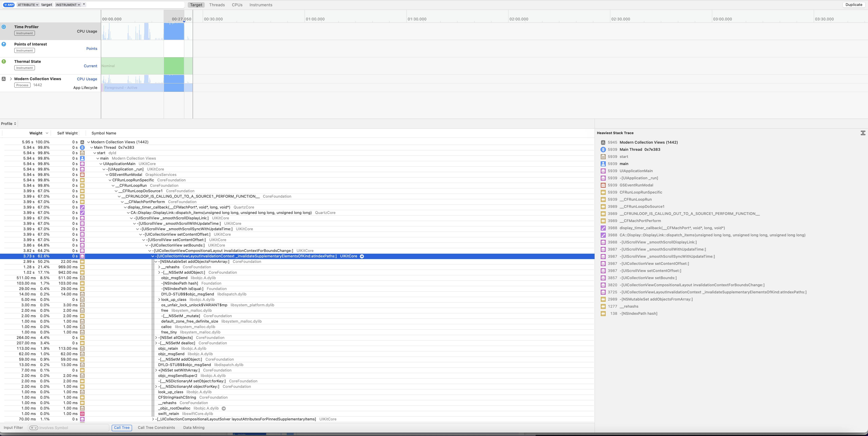Switch to the Instruments tab
Screen dimensions: 868x436
pos(261,5)
